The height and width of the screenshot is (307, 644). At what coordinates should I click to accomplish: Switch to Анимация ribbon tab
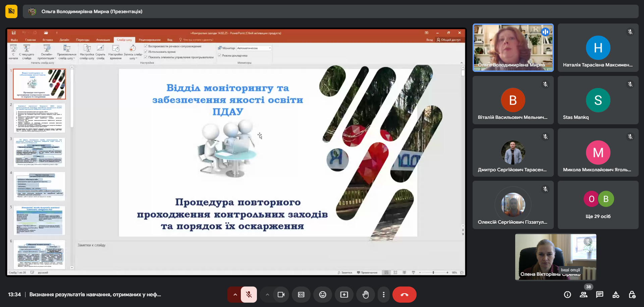tap(103, 40)
